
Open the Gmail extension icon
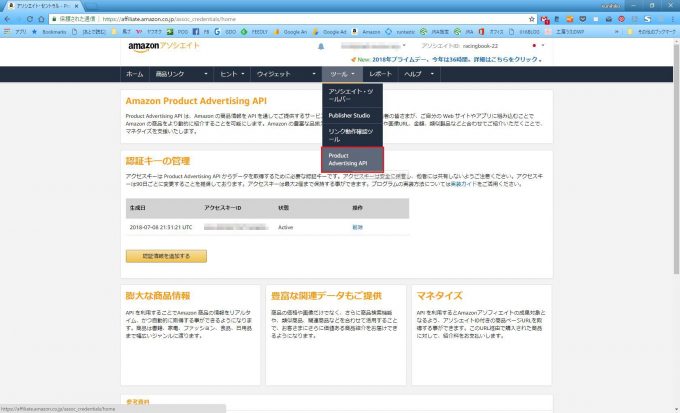(x=544, y=20)
